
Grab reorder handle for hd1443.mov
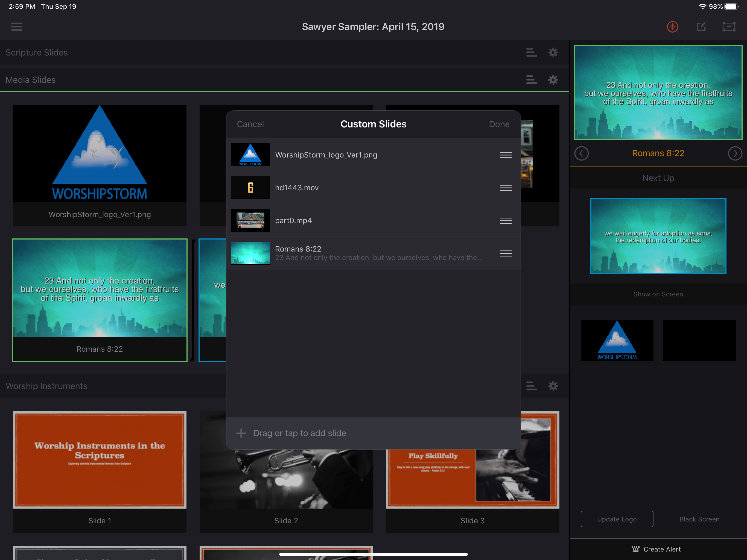505,188
